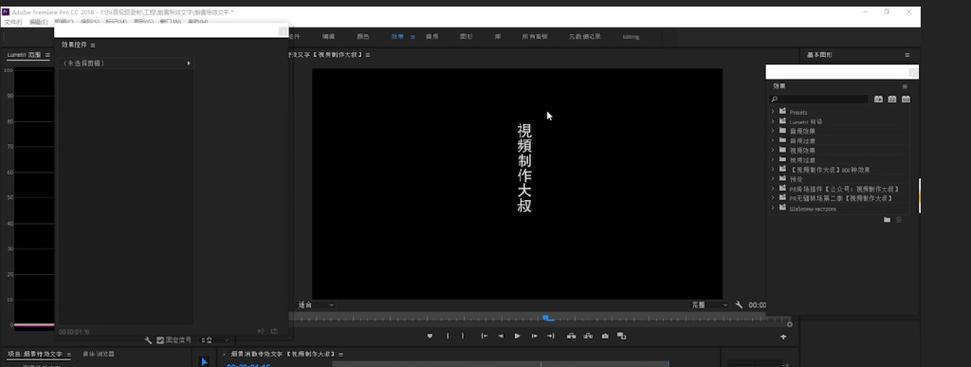
Task: Click the Lift button
Action: (571, 336)
